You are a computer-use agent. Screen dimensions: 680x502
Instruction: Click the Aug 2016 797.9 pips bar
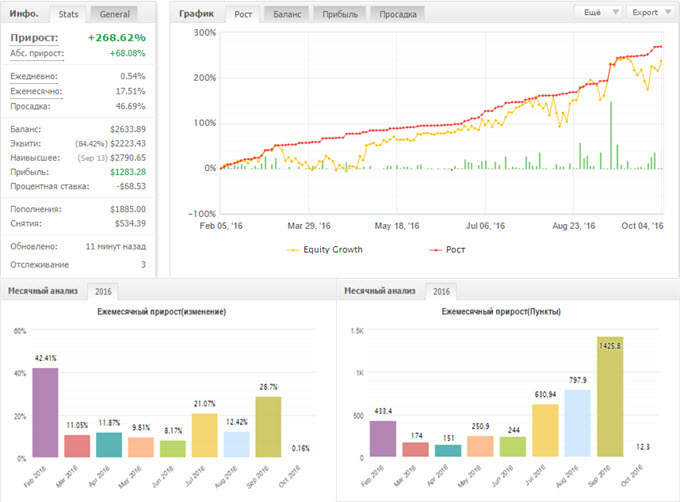[x=578, y=423]
